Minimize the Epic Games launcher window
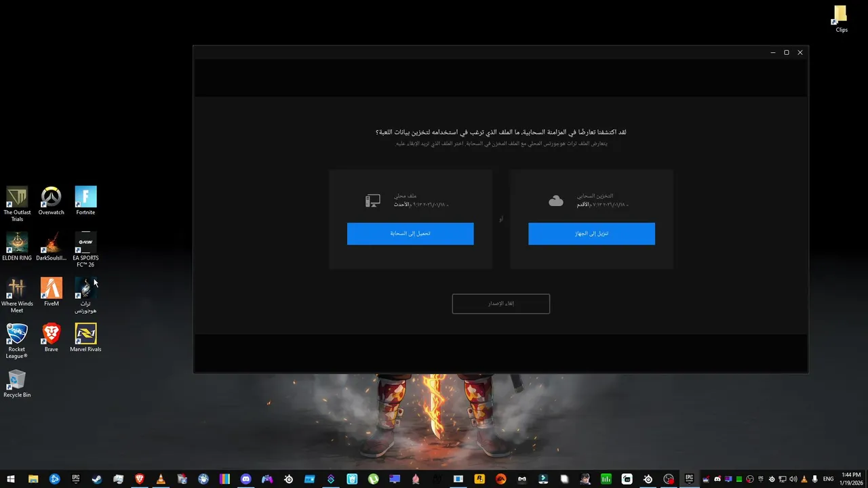Viewport: 868px width, 488px height. point(773,52)
